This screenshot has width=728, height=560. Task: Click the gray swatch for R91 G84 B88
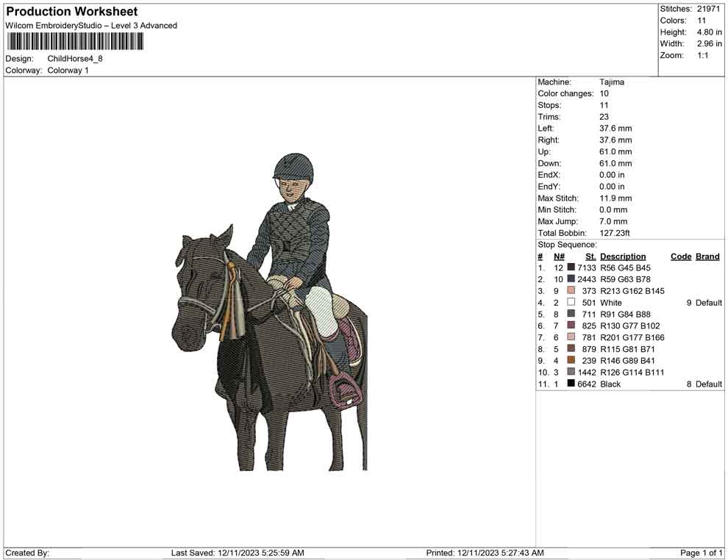click(x=571, y=314)
